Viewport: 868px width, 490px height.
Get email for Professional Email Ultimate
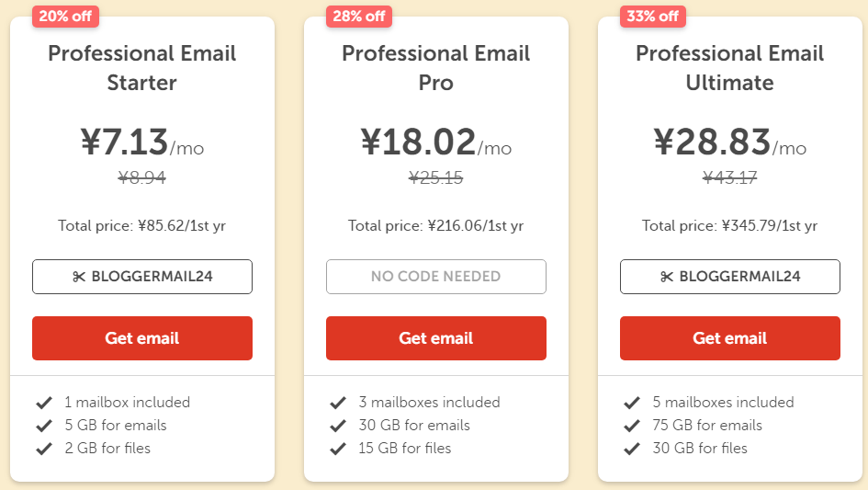coord(730,338)
